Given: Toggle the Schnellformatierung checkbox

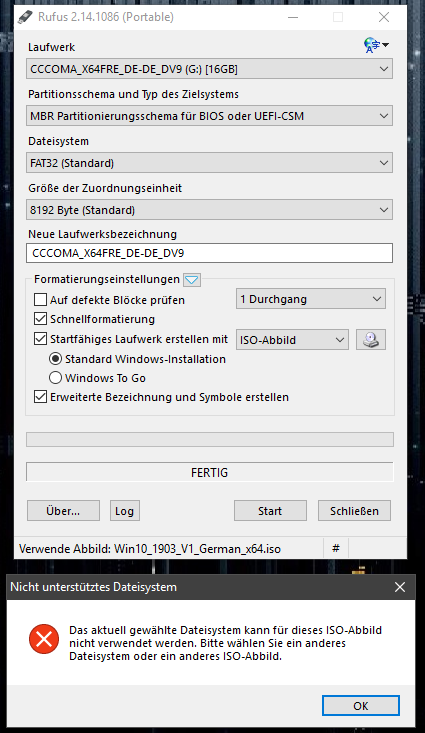Looking at the screenshot, I should pyautogui.click(x=41, y=319).
